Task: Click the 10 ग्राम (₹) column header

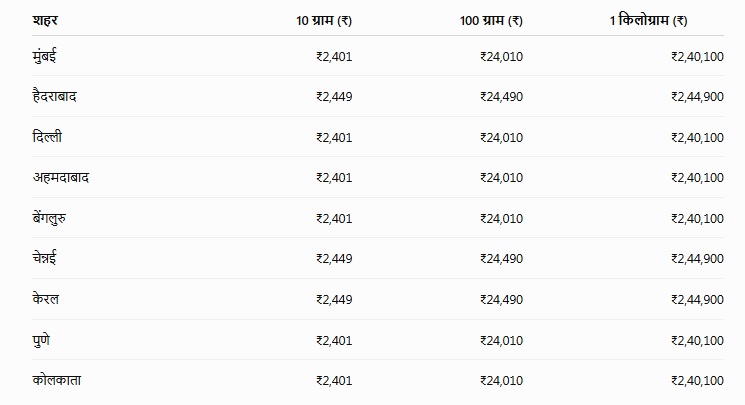Action: (x=324, y=20)
